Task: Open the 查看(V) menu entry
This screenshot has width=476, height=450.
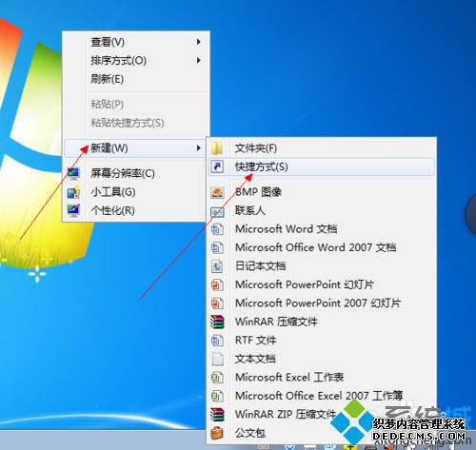Action: pyautogui.click(x=136, y=42)
